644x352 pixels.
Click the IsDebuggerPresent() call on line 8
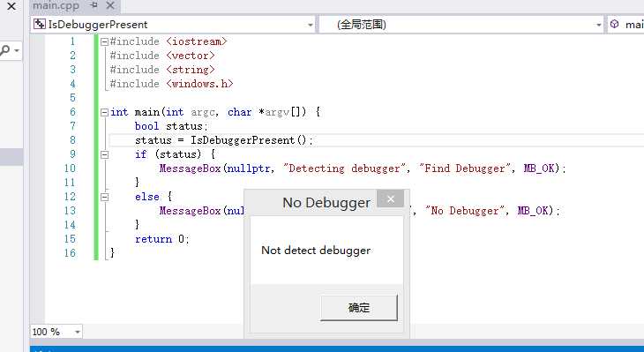click(x=249, y=140)
